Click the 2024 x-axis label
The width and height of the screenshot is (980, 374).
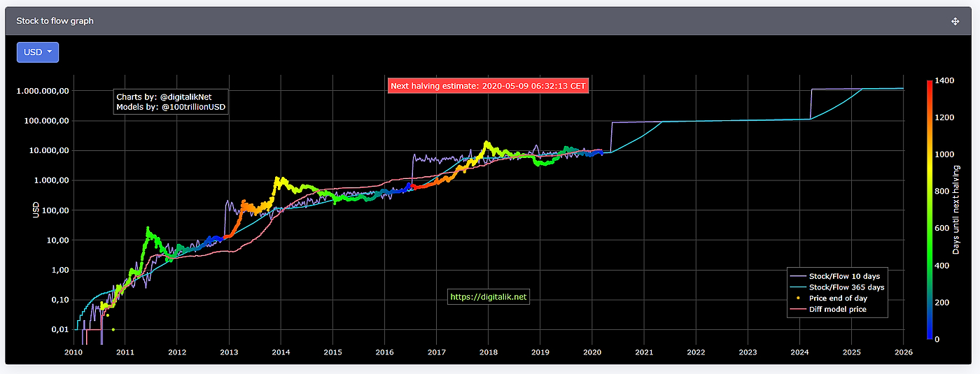[x=799, y=353]
